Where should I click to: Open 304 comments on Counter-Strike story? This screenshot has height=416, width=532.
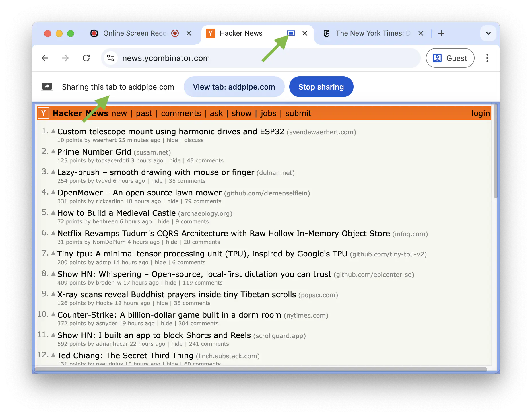pyautogui.click(x=198, y=324)
